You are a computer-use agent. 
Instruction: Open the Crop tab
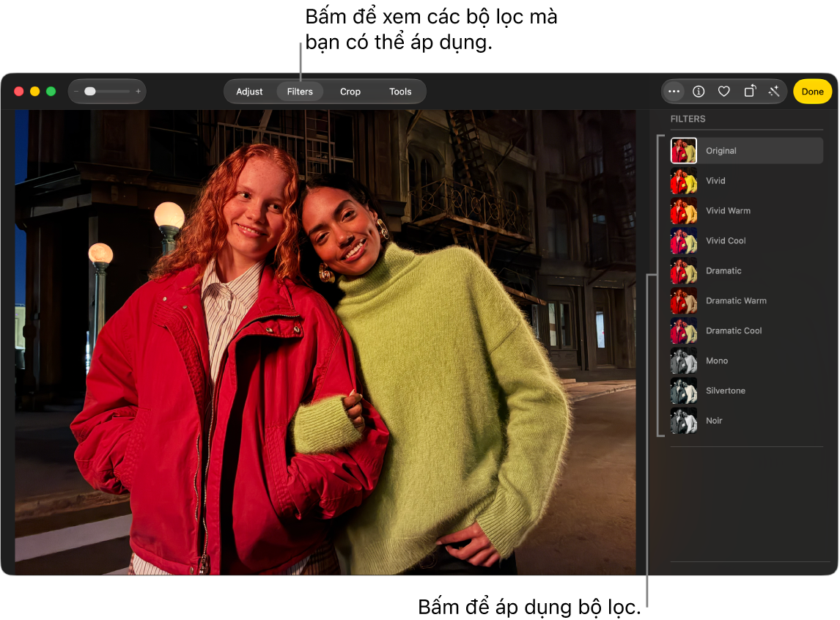click(x=350, y=92)
